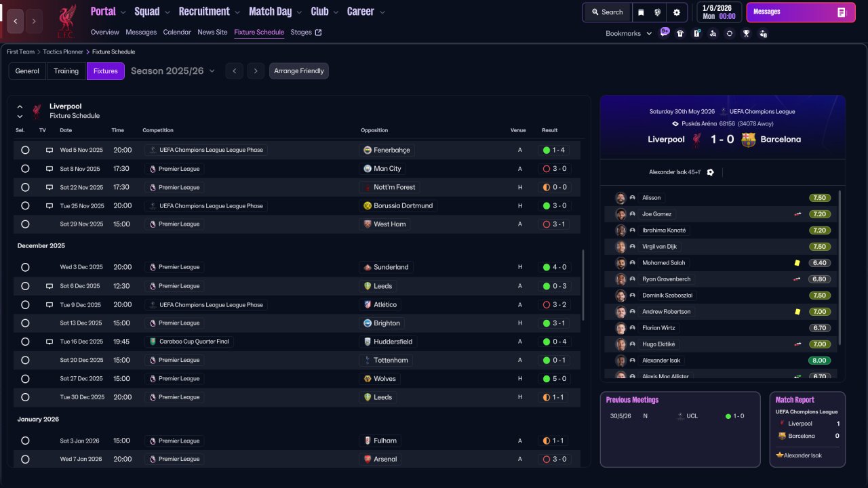Viewport: 868px width, 488px height.
Task: Open the 9+ notifications speech bubble
Action: [664, 33]
